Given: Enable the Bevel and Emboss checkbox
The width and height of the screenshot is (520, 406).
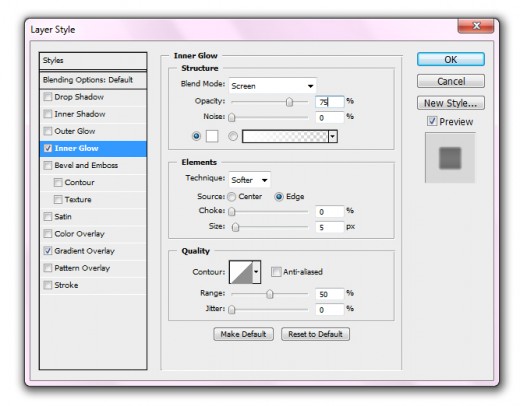Looking at the screenshot, I should point(48,165).
